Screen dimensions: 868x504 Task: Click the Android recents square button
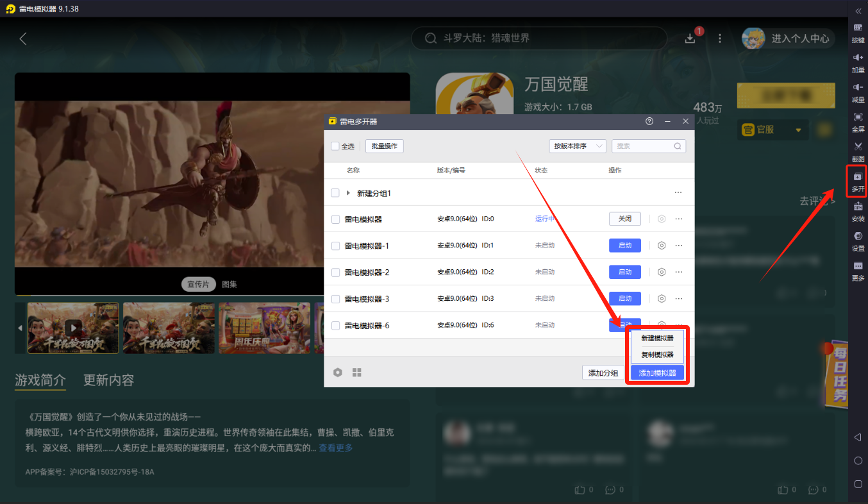tap(858, 483)
